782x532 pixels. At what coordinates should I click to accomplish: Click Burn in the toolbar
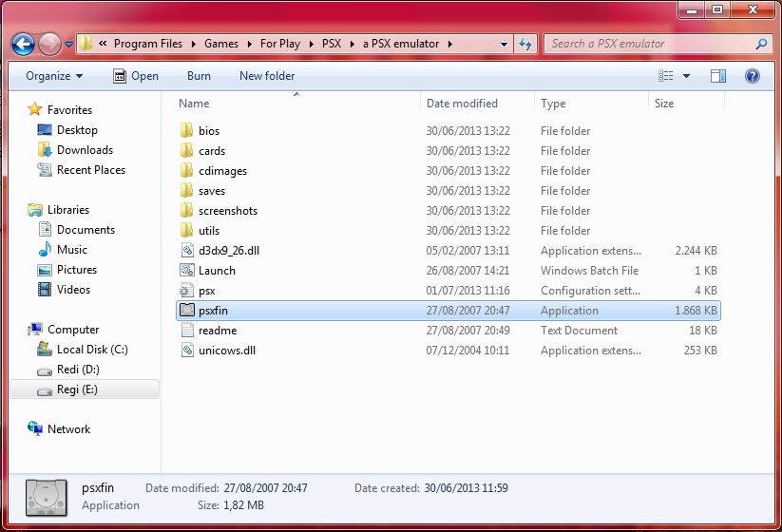199,76
